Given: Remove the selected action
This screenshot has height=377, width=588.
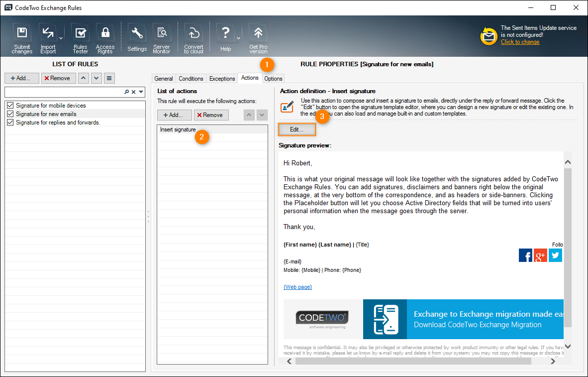Looking at the screenshot, I should point(211,115).
